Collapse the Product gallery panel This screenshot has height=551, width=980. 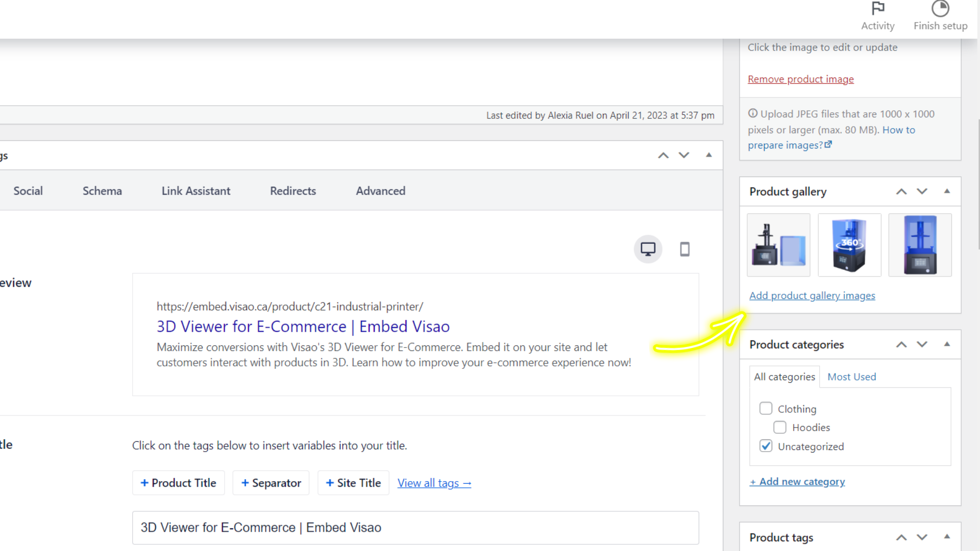(947, 191)
